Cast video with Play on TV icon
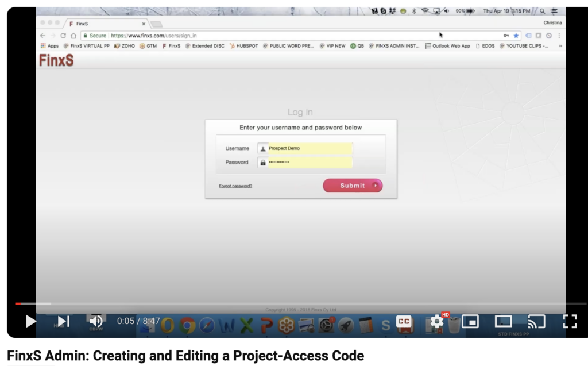Screen dimensions: 588x366 537,321
